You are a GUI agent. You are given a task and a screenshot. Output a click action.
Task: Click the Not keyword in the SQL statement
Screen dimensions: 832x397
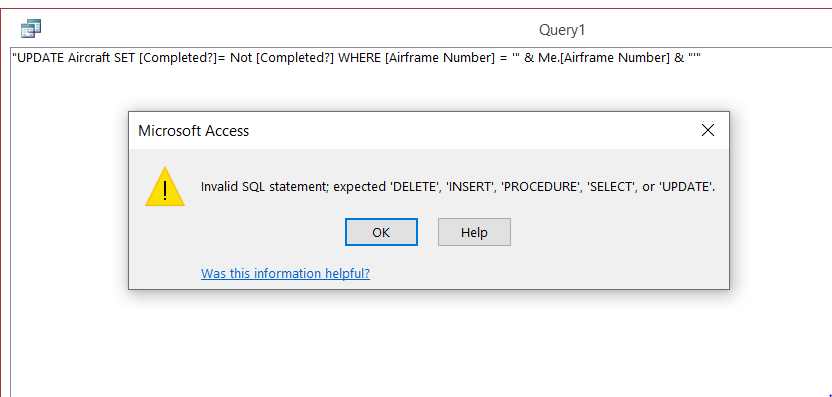click(241, 58)
